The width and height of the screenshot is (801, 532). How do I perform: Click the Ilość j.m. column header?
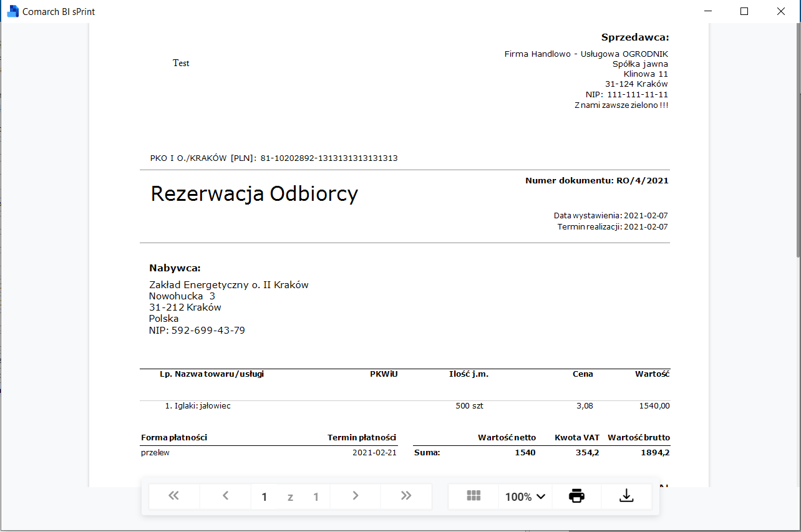point(468,374)
